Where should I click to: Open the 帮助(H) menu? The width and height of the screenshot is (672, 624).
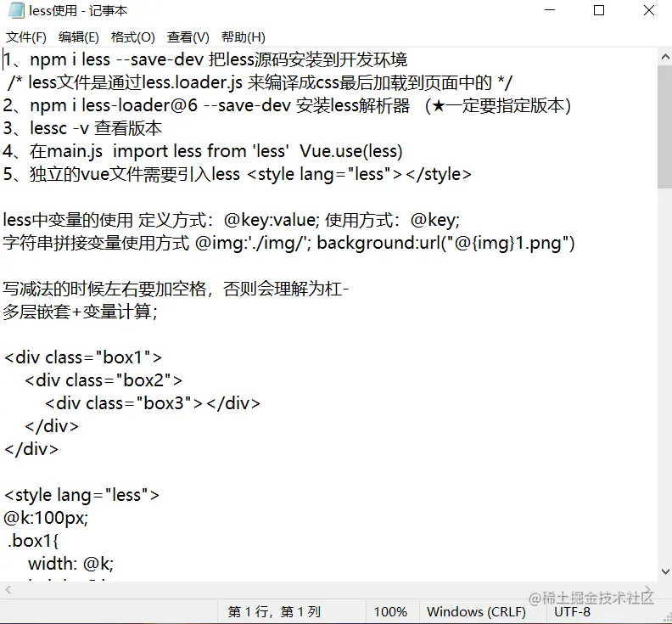click(244, 37)
